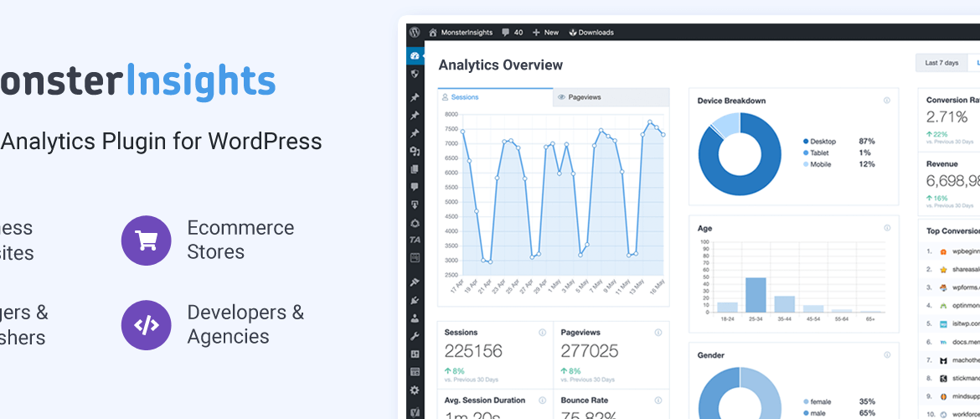Click the + New admin bar item
Screen dimensions: 980x419
pyautogui.click(x=545, y=33)
